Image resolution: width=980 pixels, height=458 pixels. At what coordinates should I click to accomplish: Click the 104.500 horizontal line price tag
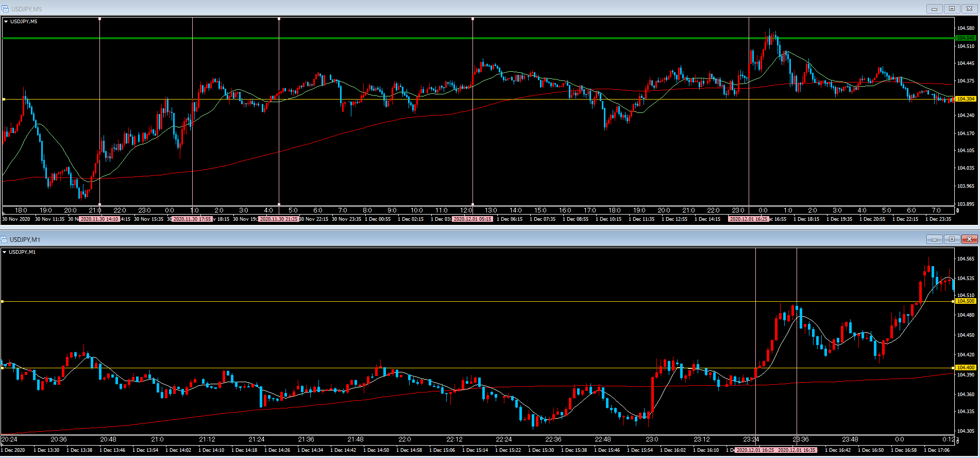click(x=966, y=301)
